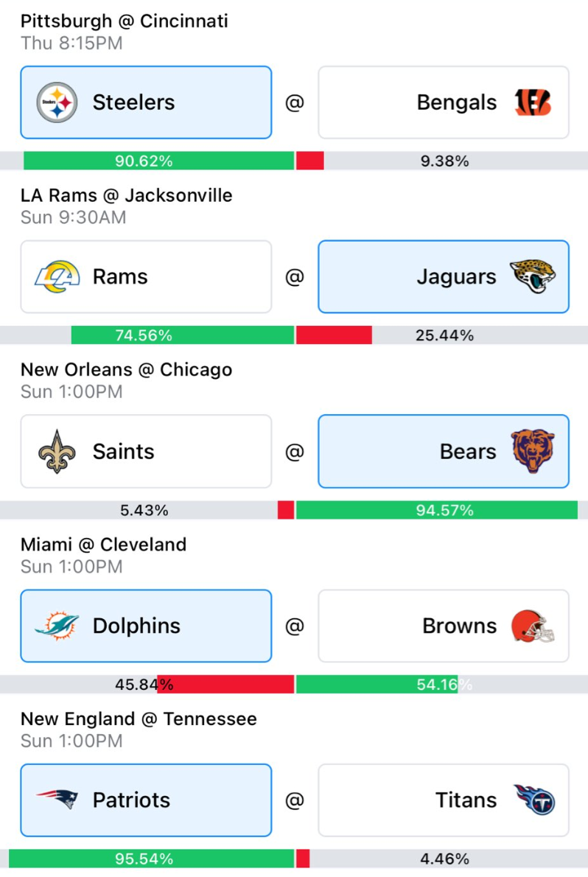Click the Patriots 95.54% pick percentage
The width and height of the screenshot is (588, 877).
[x=144, y=859]
